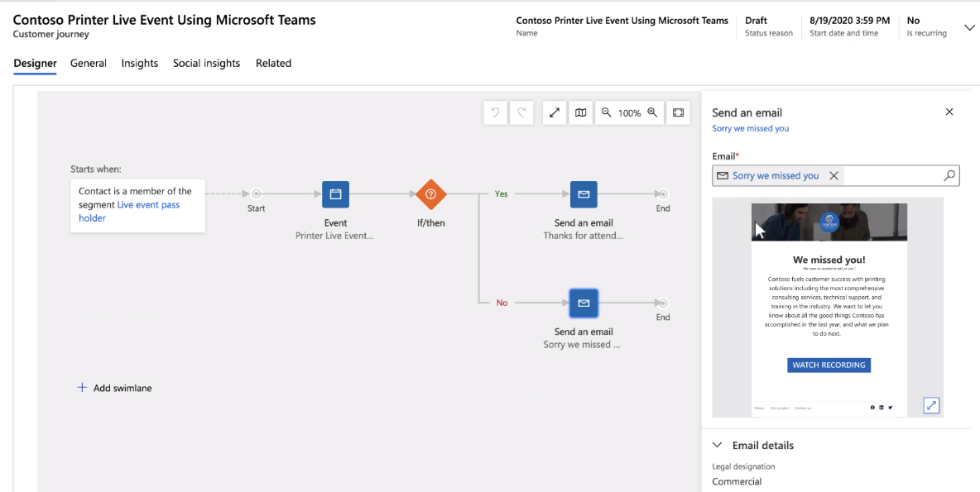Open the General tab
The height and width of the screenshot is (492, 980).
(x=88, y=63)
